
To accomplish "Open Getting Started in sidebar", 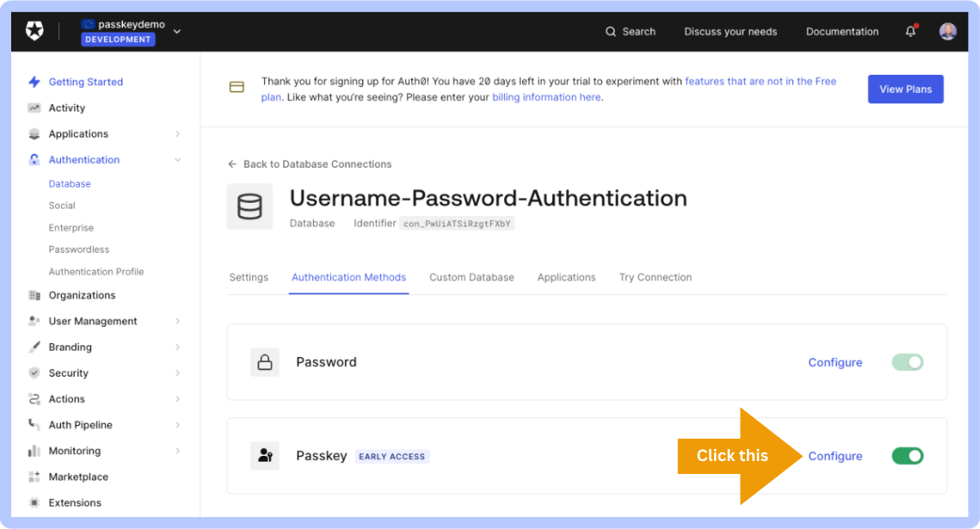I will tap(86, 82).
